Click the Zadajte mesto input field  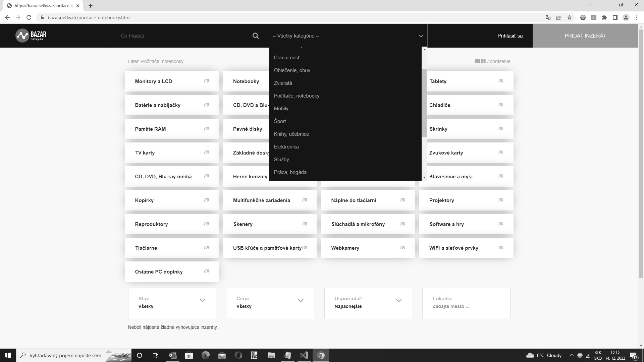[x=466, y=306]
